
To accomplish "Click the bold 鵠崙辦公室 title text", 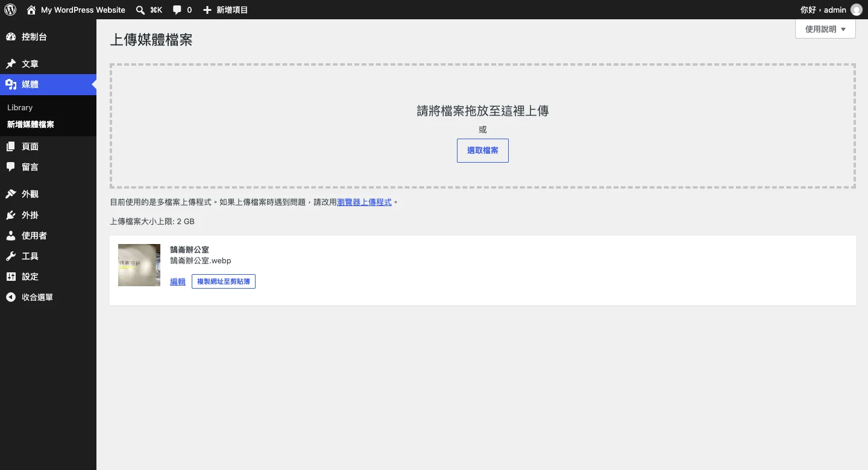I will click(190, 249).
